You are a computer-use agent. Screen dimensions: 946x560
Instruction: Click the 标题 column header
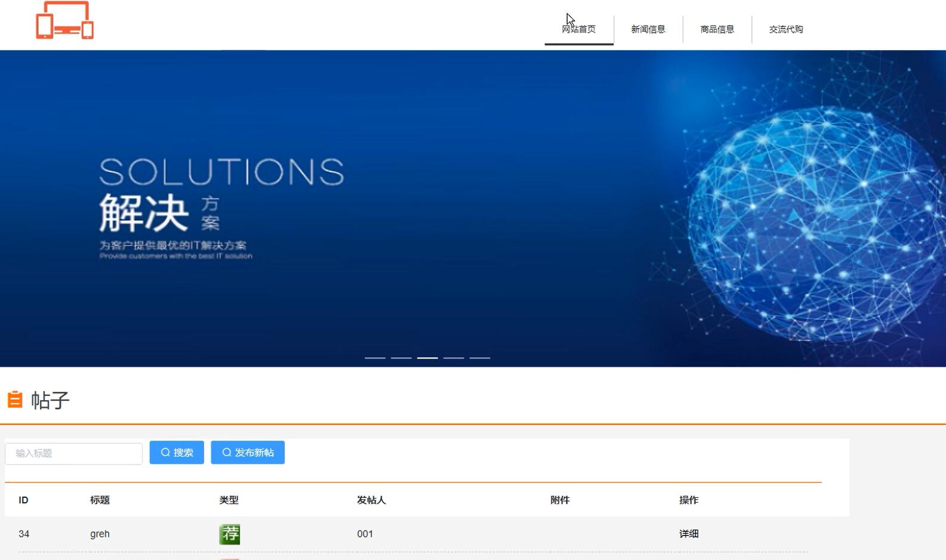[x=100, y=500]
